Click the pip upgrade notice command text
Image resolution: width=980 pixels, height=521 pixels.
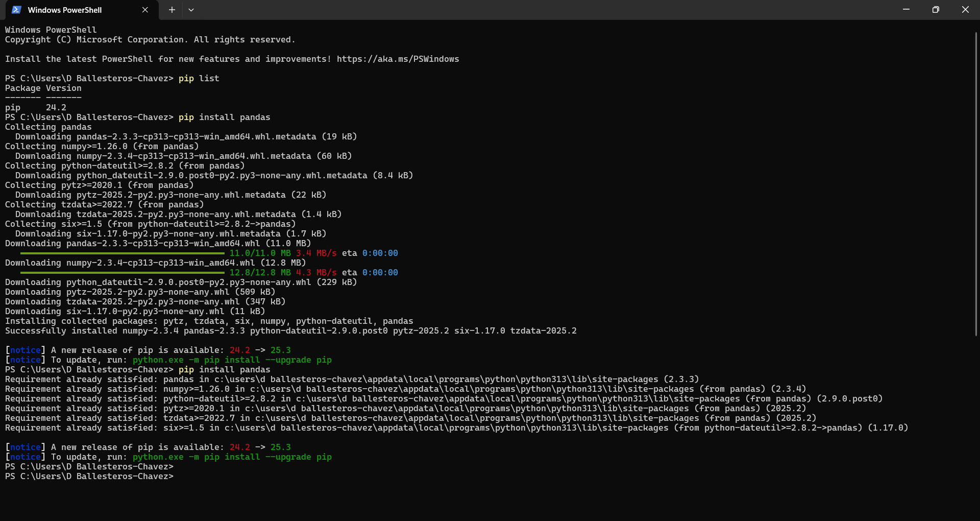(x=232, y=360)
